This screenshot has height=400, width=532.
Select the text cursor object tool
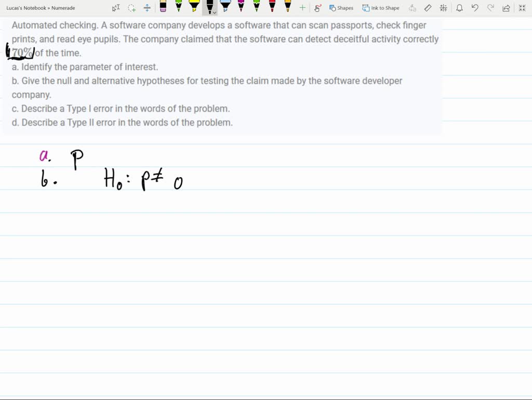(116, 8)
